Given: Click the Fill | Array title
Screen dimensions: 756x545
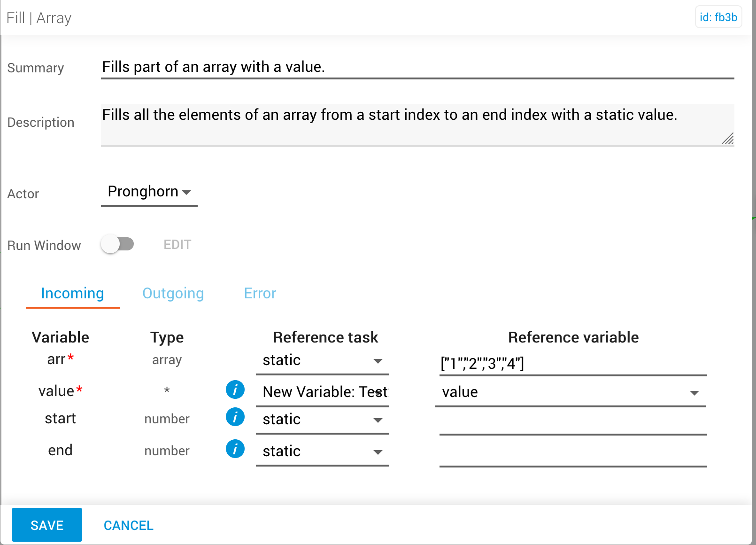Looking at the screenshot, I should (x=39, y=18).
